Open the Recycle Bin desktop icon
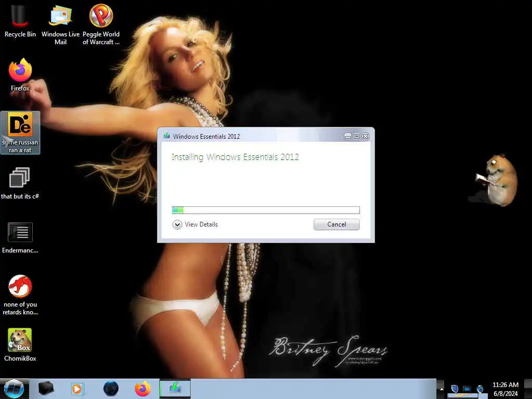Screen dimensions: 532x399 (20, 21)
